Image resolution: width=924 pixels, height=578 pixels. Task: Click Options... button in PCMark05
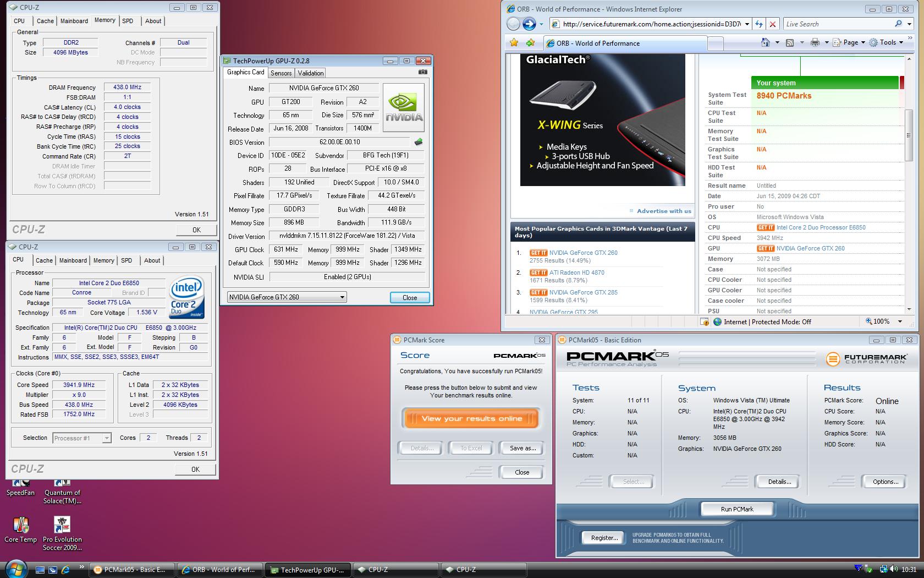(x=885, y=482)
